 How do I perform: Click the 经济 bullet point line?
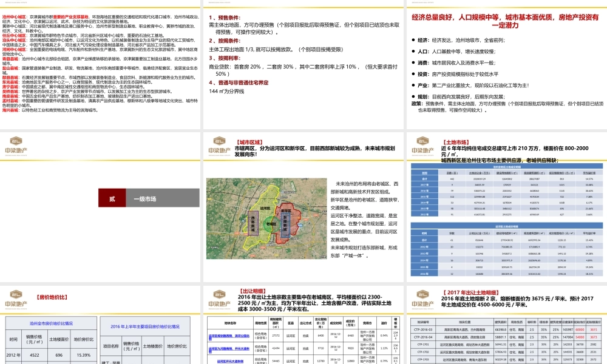[458, 40]
